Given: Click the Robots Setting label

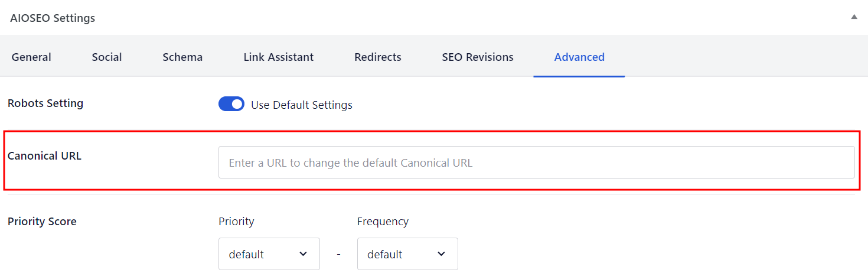Looking at the screenshot, I should 45,103.
